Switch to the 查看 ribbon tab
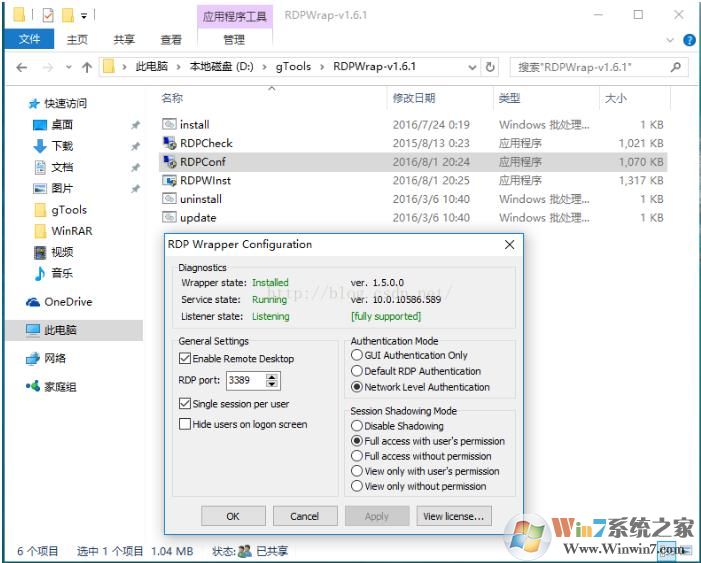This screenshot has width=701, height=563. coord(171,40)
